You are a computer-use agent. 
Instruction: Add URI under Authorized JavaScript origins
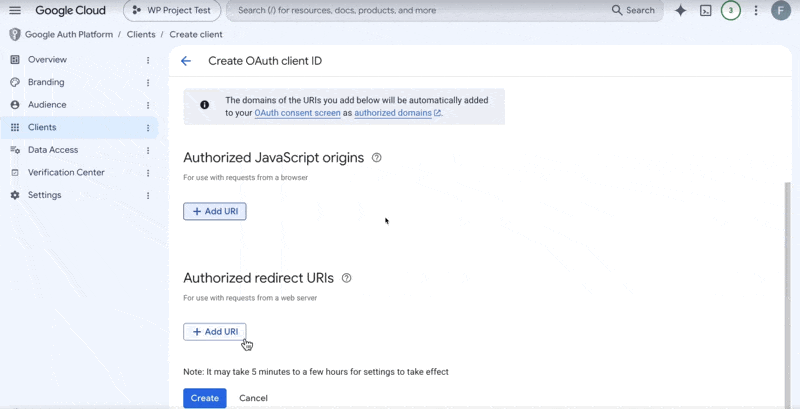tap(215, 211)
